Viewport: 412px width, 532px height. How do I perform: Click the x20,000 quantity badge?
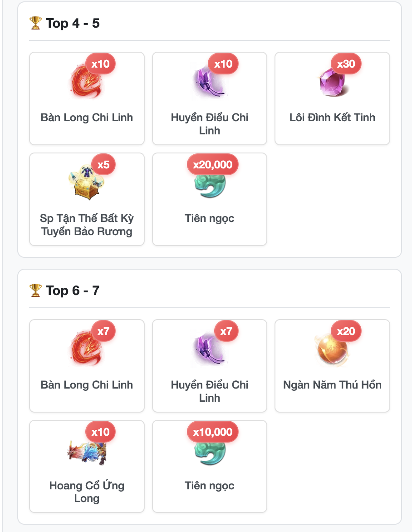pyautogui.click(x=213, y=165)
